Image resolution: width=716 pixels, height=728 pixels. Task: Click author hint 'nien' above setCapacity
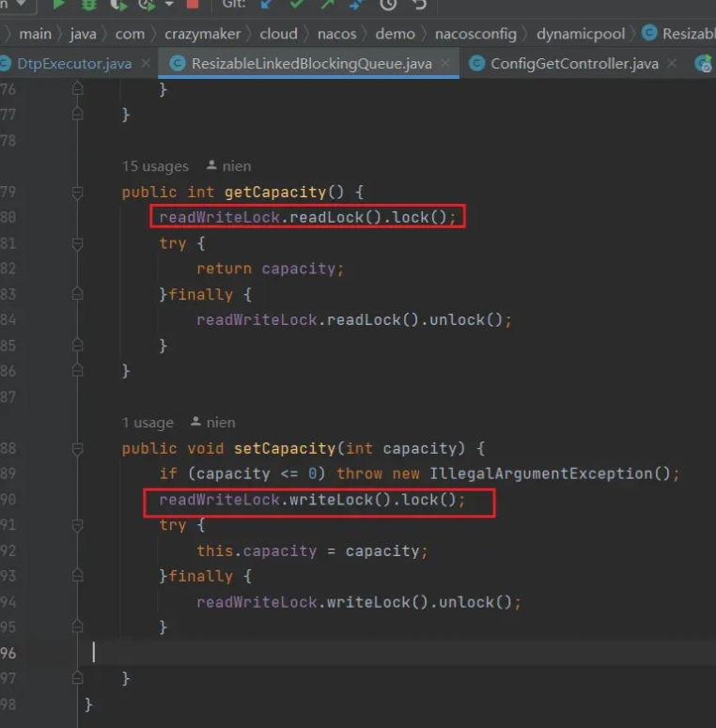(x=213, y=422)
